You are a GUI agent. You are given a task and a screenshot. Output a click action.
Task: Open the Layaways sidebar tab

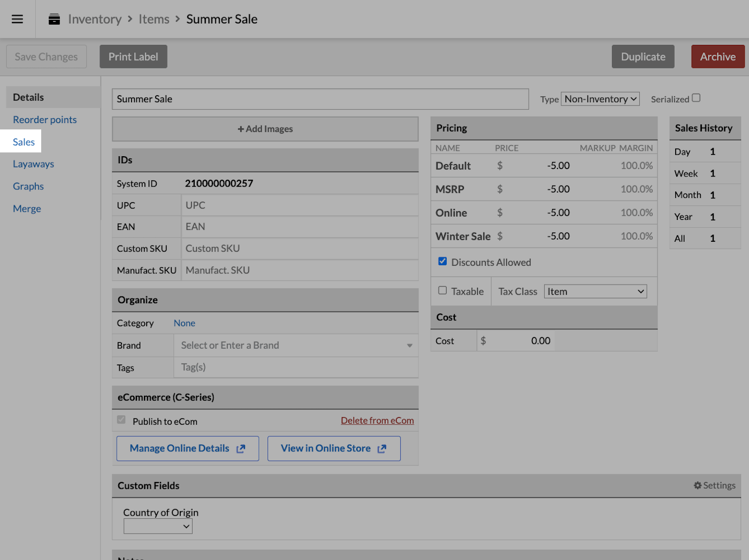[33, 164]
